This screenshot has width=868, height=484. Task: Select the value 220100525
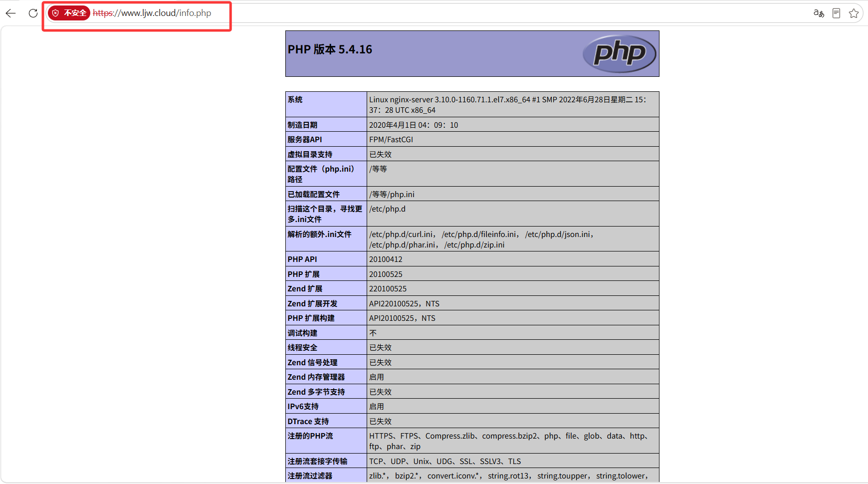tap(388, 289)
